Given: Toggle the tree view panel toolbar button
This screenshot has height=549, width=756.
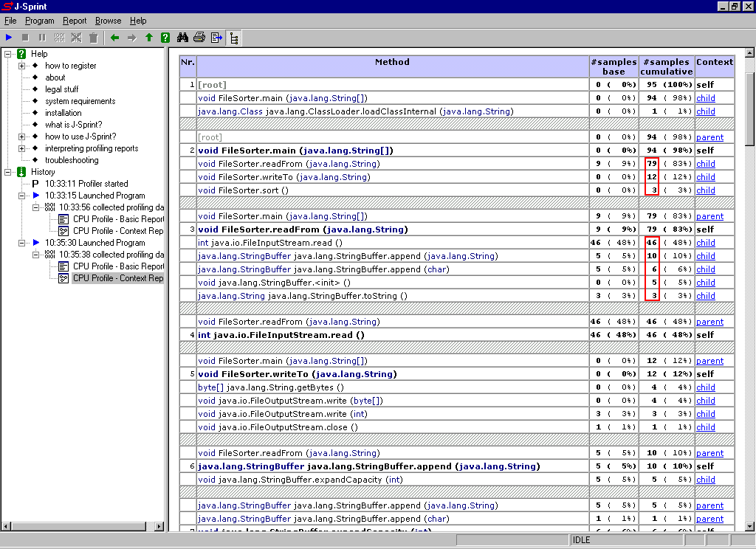Looking at the screenshot, I should [233, 38].
